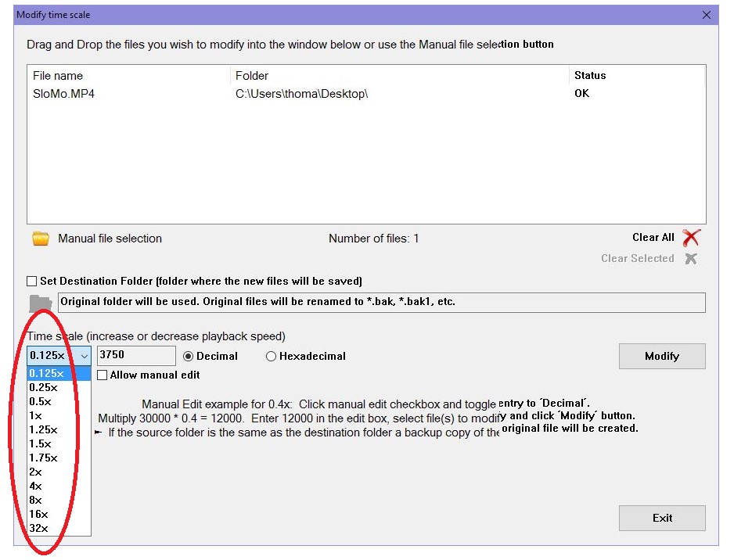Choose 0.25x from the time scale list
The width and height of the screenshot is (734, 560).
[x=43, y=387]
